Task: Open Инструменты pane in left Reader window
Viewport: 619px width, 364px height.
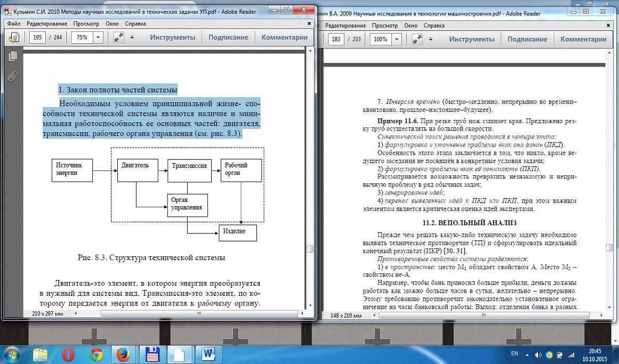Action: click(173, 37)
